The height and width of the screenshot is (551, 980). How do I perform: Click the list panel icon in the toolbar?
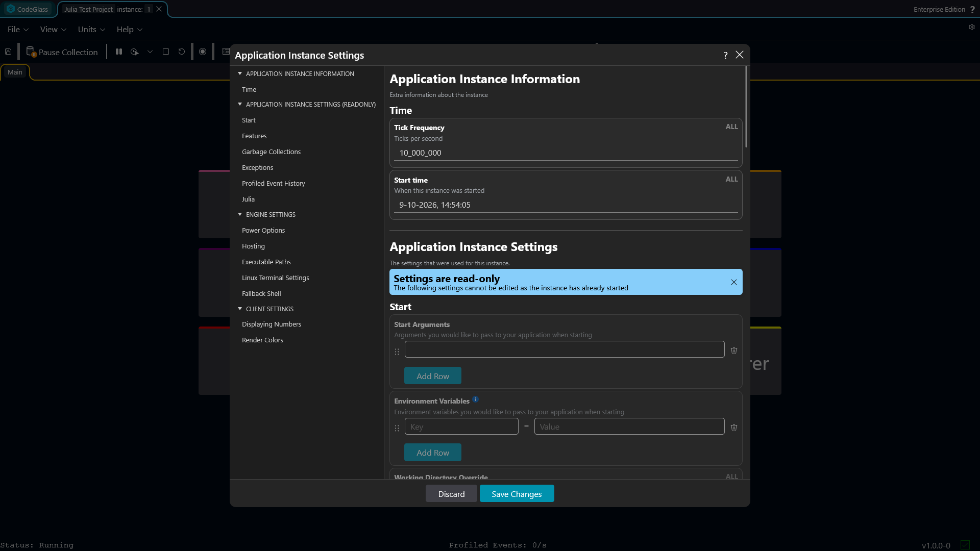click(226, 52)
